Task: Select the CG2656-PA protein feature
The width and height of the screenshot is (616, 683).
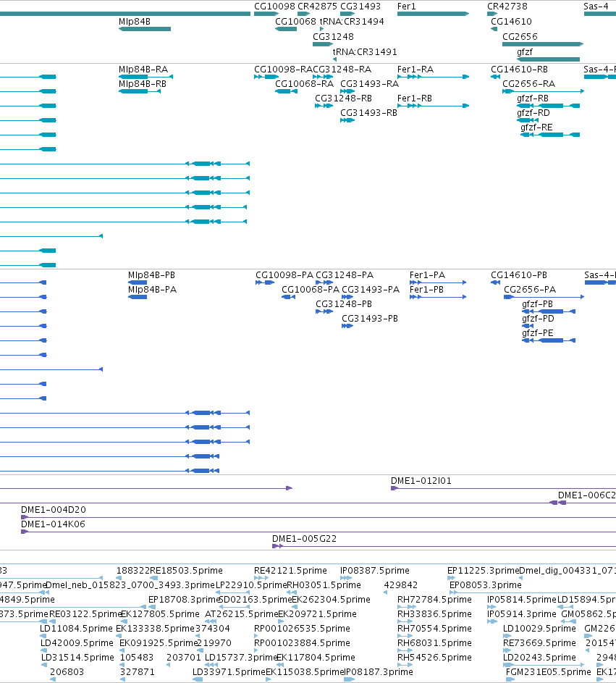Action: point(544,297)
